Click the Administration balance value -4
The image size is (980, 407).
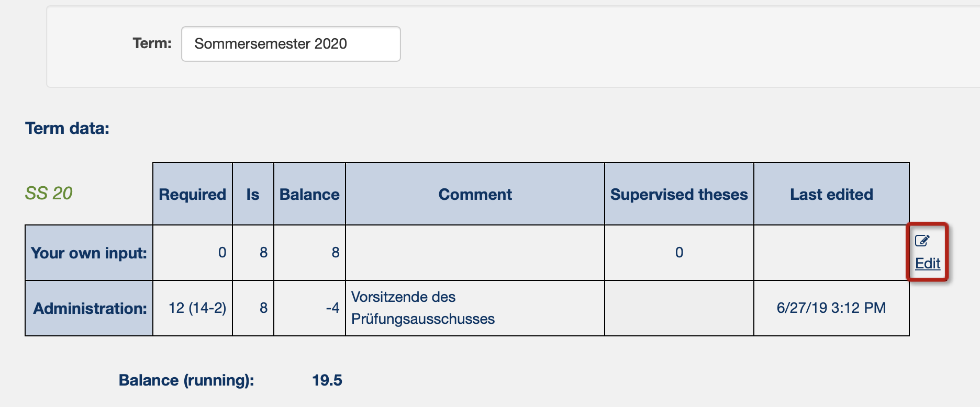pyautogui.click(x=332, y=308)
